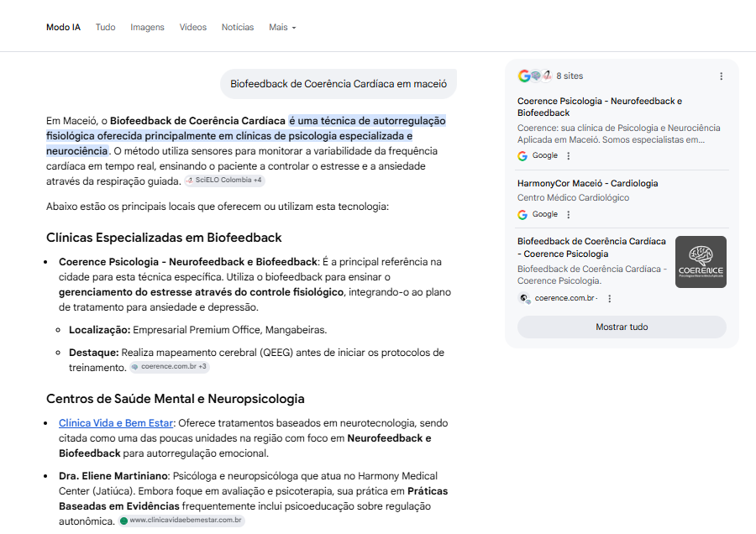756x534 pixels.
Task: Click the Clínicas Especializadas em Biofeedback heading
Action: 164,238
